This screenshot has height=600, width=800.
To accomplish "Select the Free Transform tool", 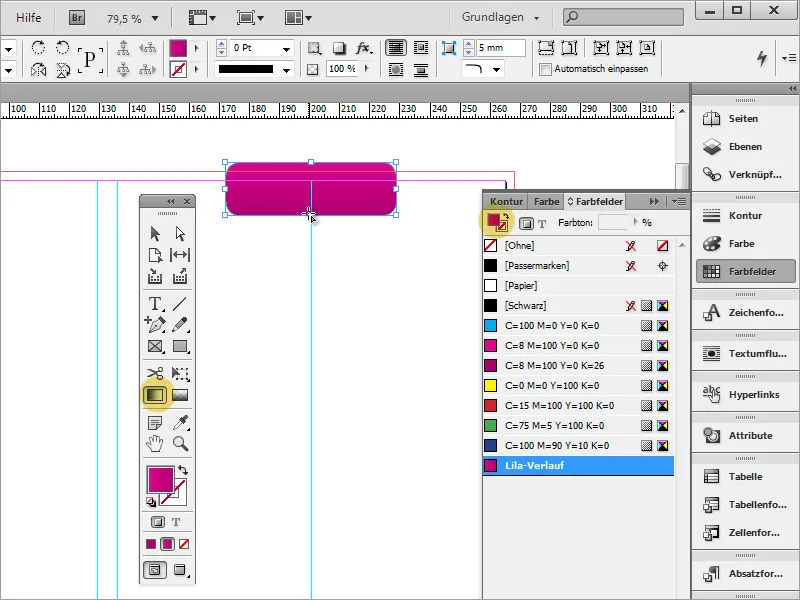I will click(180, 373).
